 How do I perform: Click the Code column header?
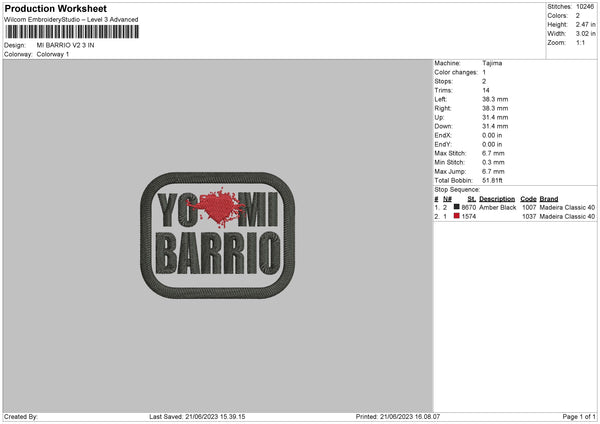528,199
